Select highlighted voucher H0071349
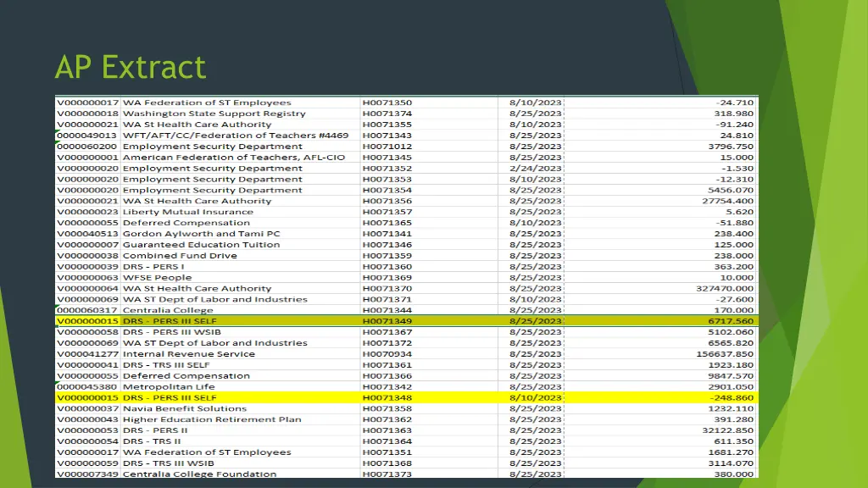 [387, 321]
